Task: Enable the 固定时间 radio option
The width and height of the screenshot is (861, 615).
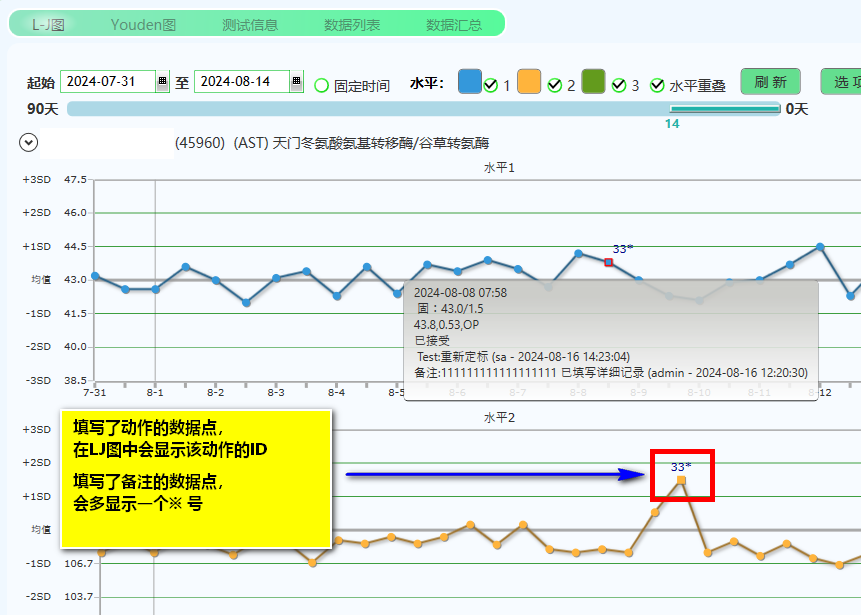Action: [x=321, y=83]
